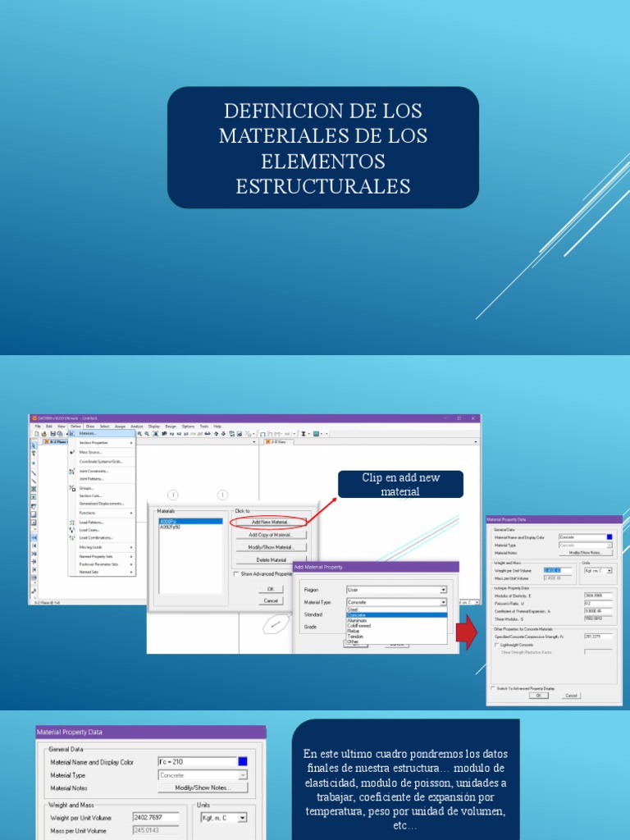
Task: Click the Load Cases icon in menu
Action: coord(72,530)
